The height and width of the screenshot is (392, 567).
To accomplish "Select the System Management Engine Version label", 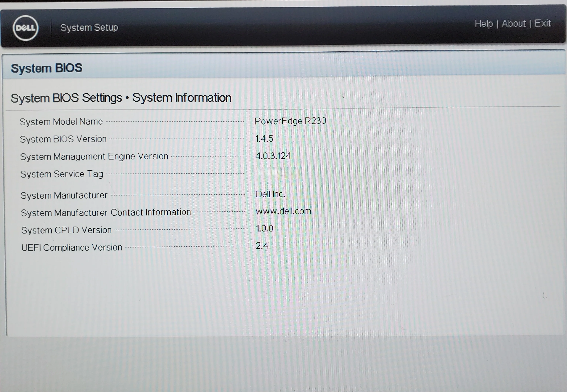I will click(x=94, y=156).
